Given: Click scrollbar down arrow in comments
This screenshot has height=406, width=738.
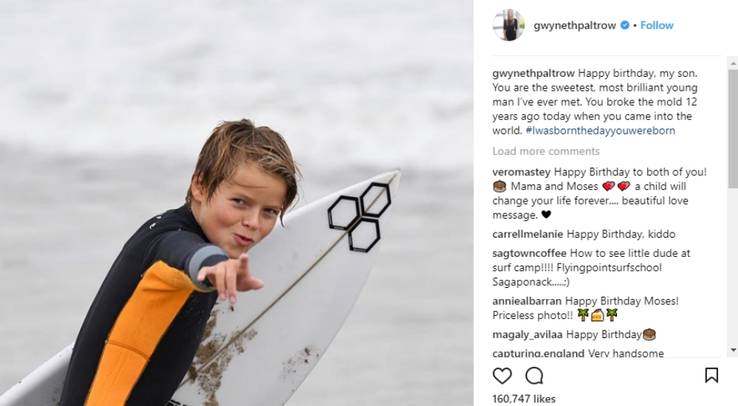Looking at the screenshot, I should click(x=733, y=350).
